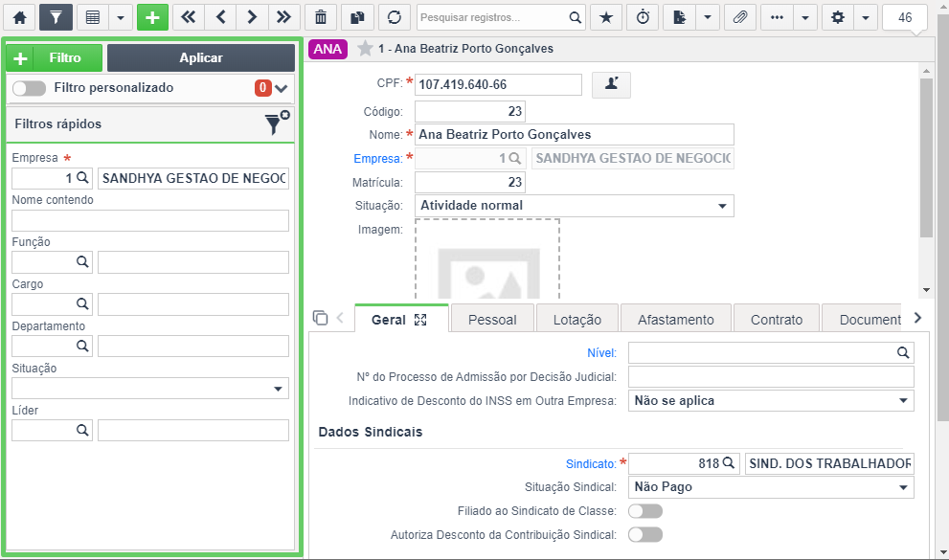Jump to last record
This screenshot has width=949, height=560.
[283, 17]
